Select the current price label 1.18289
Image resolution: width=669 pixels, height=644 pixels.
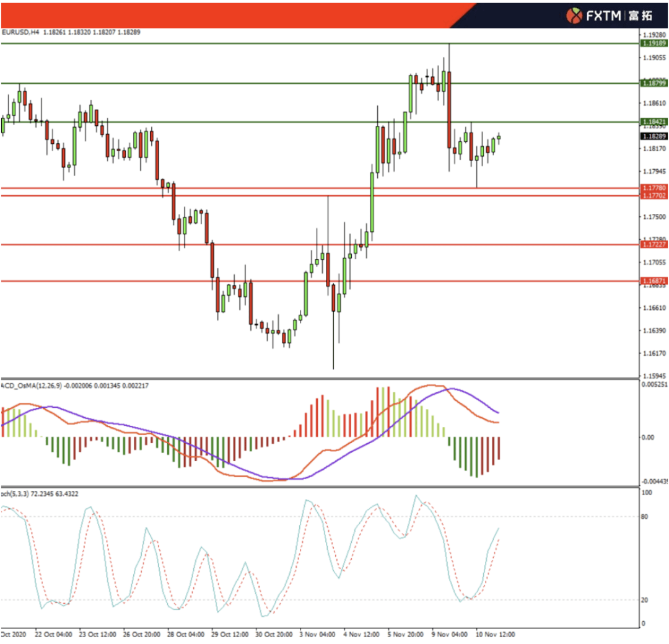tap(654, 136)
